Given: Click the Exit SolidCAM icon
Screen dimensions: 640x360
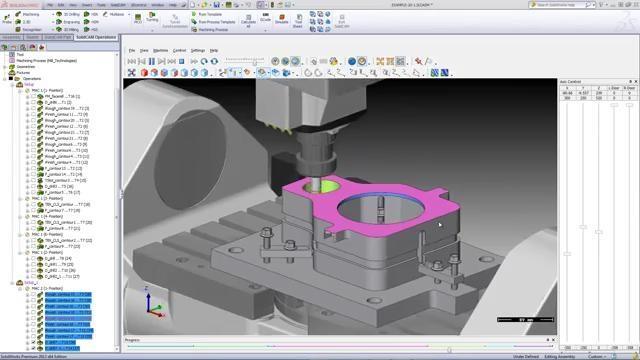Looking at the screenshot, I should pyautogui.click(x=342, y=21).
